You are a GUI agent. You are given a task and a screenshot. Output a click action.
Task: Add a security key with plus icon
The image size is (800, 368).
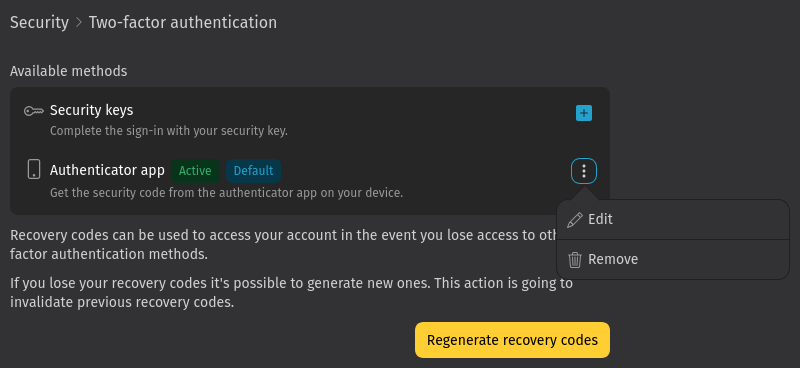coord(584,113)
